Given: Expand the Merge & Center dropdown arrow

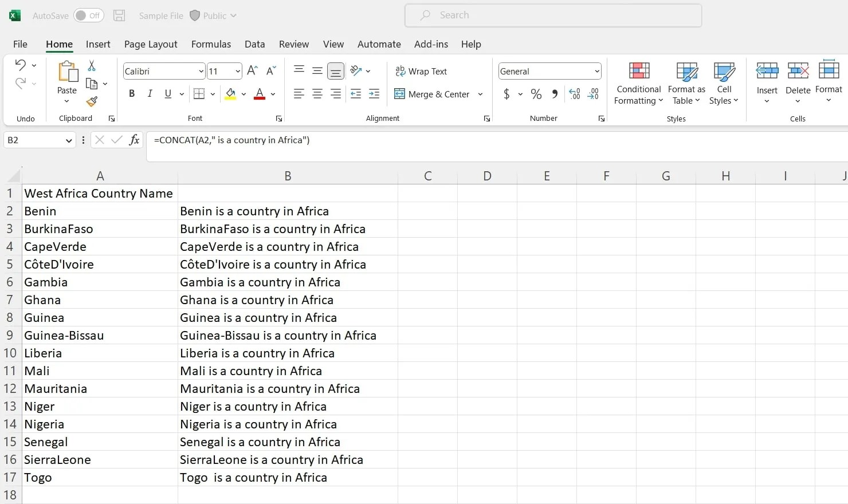Looking at the screenshot, I should pos(480,94).
